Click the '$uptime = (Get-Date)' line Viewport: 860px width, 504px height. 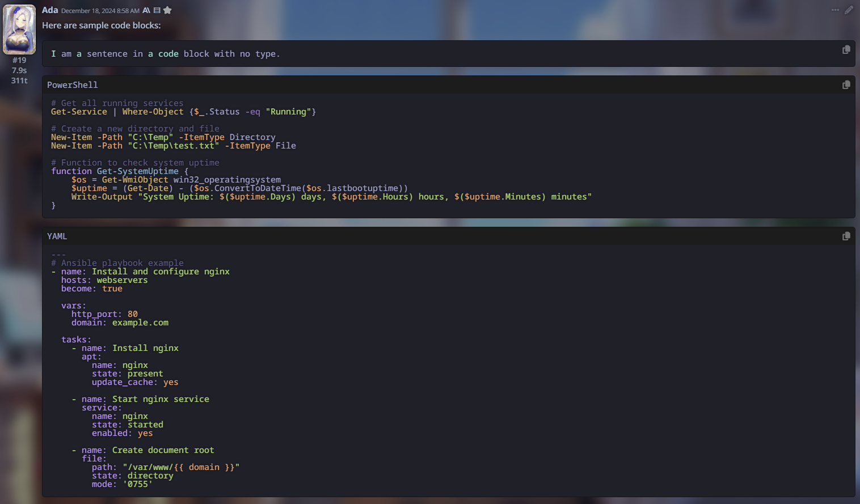(x=239, y=188)
